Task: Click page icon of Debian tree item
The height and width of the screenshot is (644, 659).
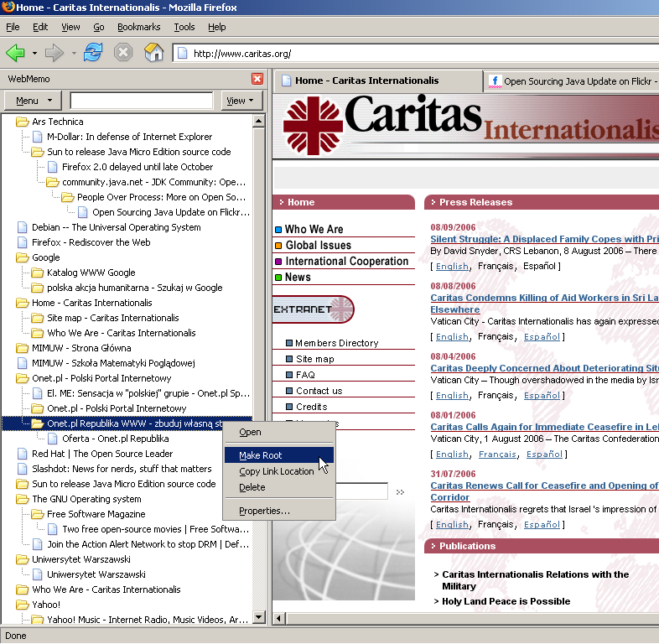Action: point(23,227)
